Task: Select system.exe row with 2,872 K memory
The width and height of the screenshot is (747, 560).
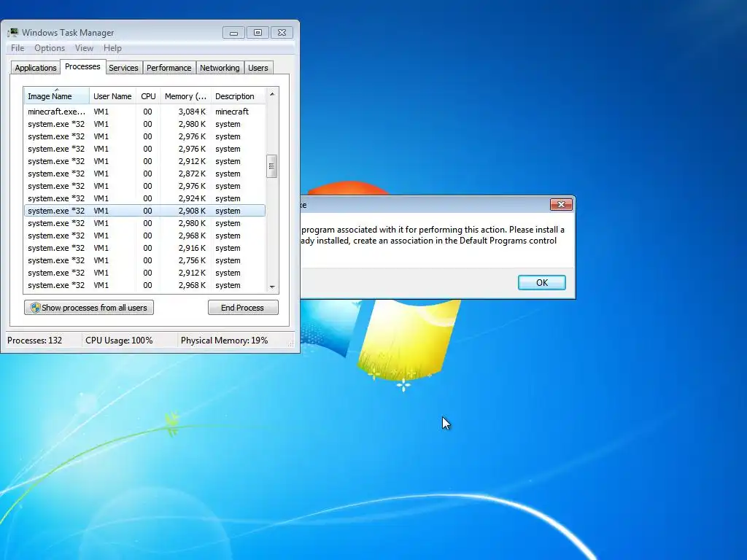Action: 145,174
